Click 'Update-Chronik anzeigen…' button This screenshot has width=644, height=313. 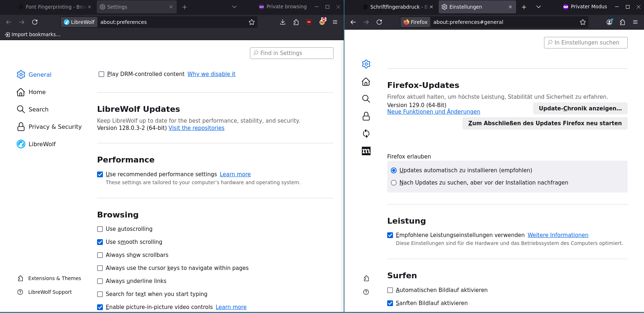click(580, 108)
